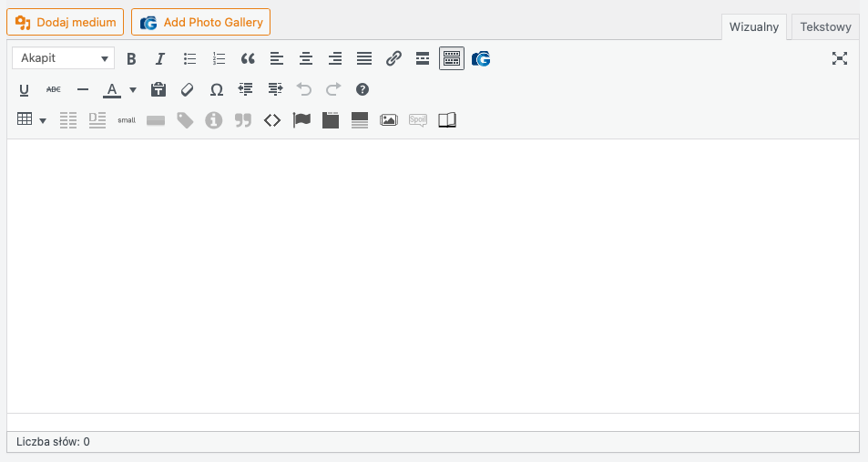Image resolution: width=868 pixels, height=462 pixels.
Task: Toggle strikethrough ABC formatting
Action: click(x=53, y=89)
